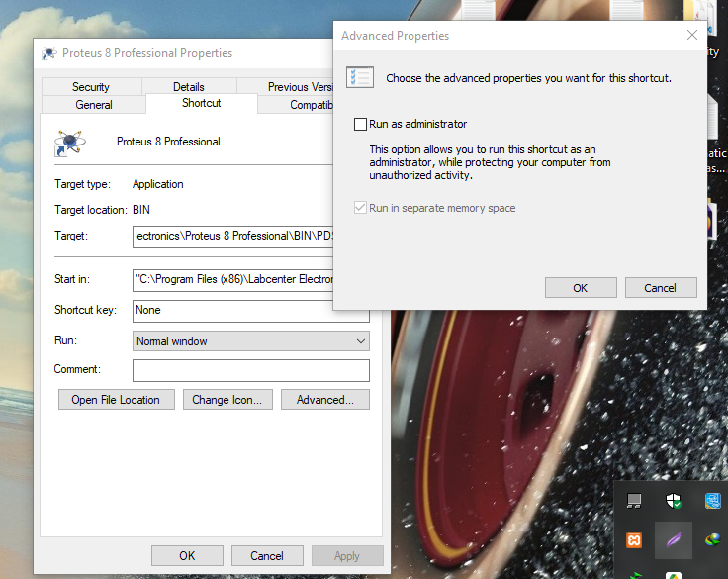The image size is (728, 579).
Task: Switch to the Security tab
Action: pyautogui.click(x=91, y=87)
